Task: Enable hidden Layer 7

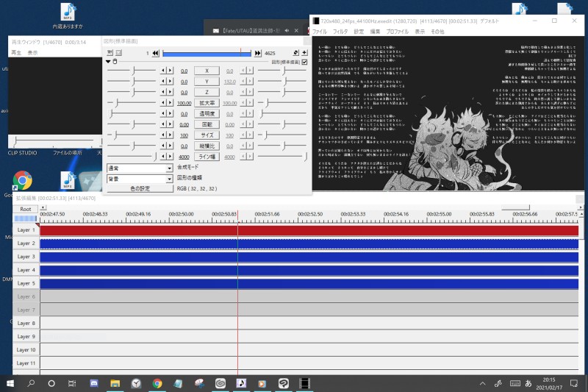Action: pyautogui.click(x=26, y=310)
